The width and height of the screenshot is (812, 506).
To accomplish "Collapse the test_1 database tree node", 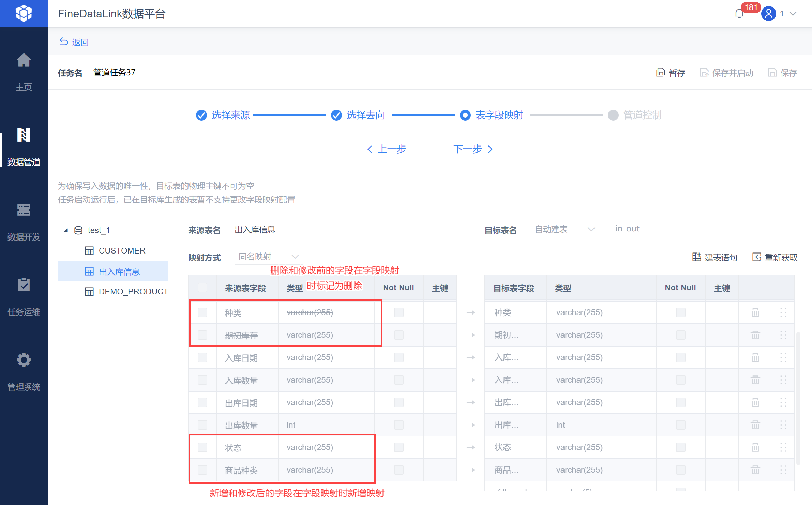I will pos(66,230).
